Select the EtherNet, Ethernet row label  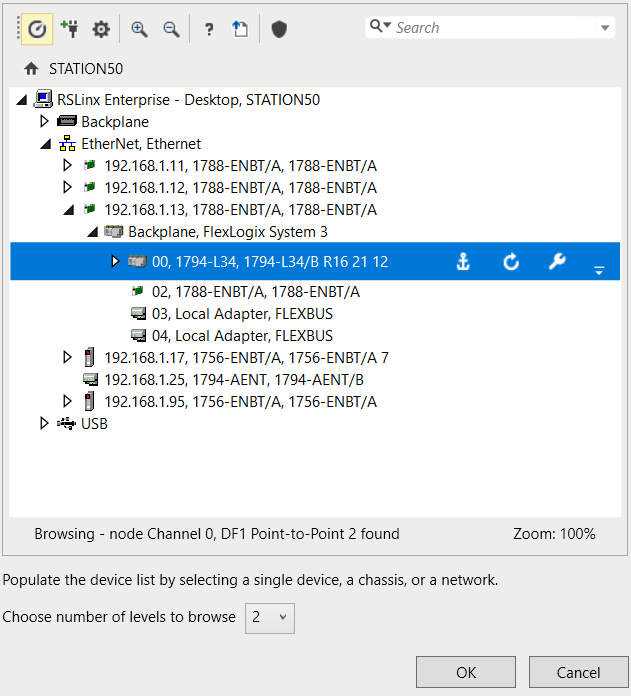click(141, 144)
